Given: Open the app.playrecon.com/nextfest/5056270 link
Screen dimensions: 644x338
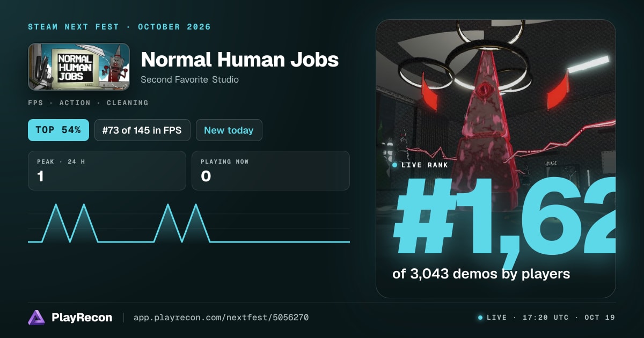Looking at the screenshot, I should coord(221,318).
